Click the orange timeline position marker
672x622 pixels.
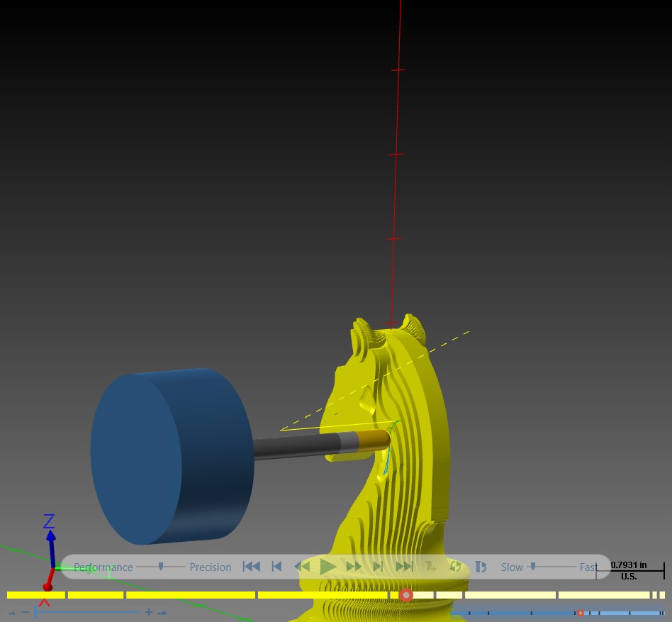point(406,595)
